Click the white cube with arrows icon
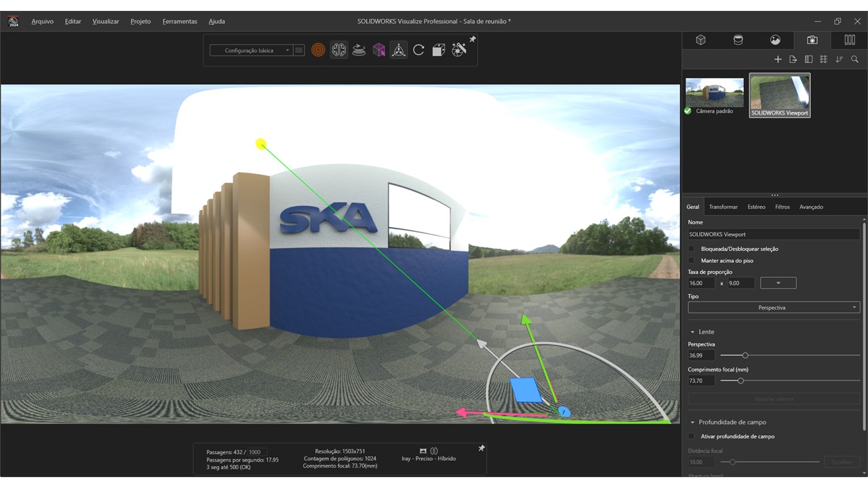 coord(439,49)
